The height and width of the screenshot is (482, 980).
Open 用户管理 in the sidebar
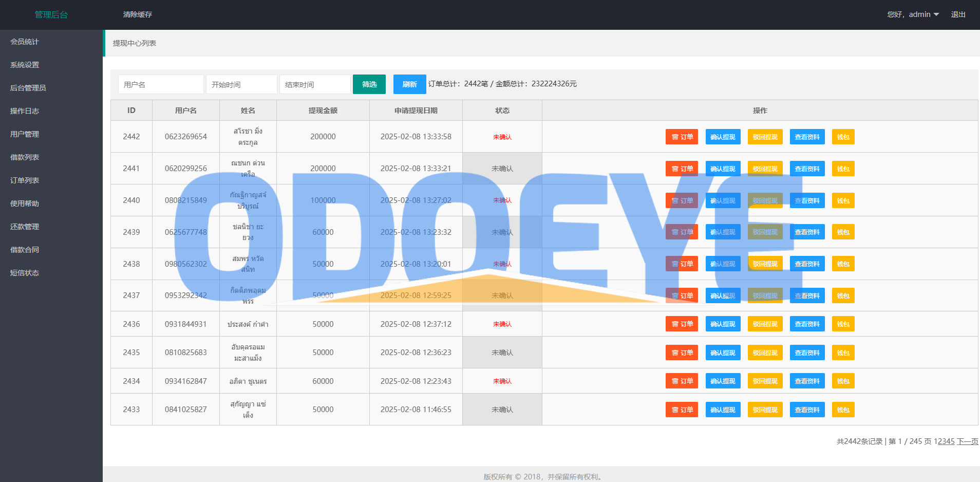[x=25, y=134]
